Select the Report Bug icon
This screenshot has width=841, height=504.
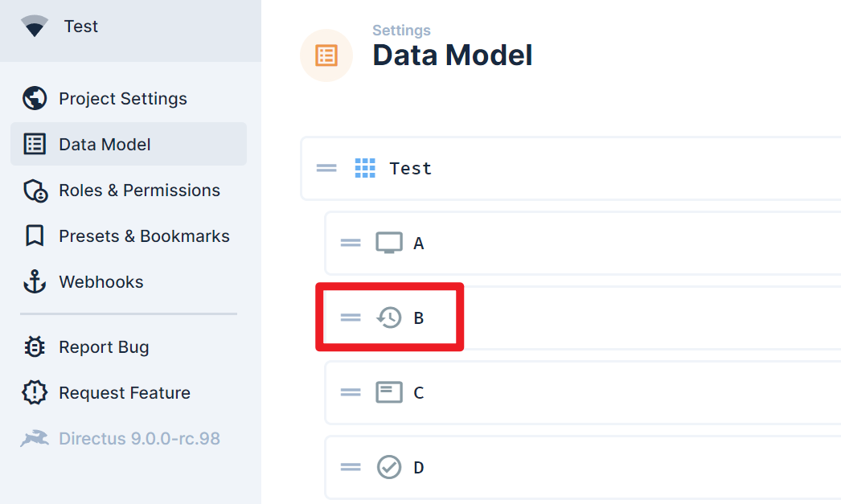tap(34, 346)
